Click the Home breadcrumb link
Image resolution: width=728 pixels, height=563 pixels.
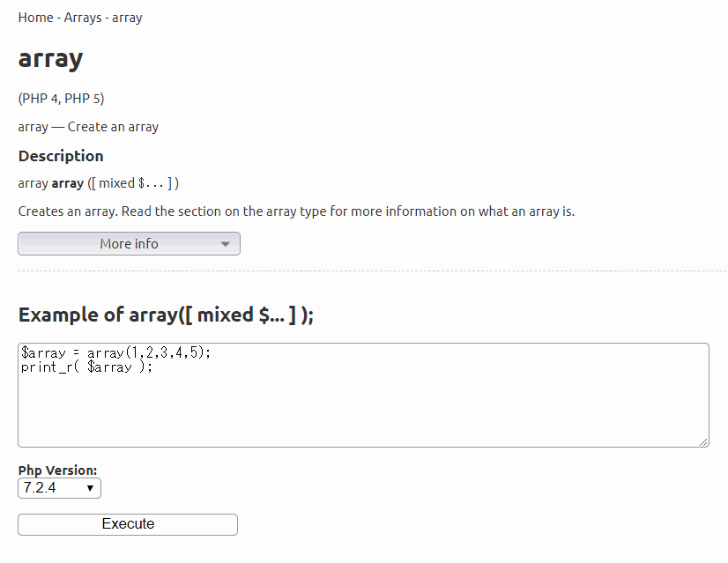click(34, 18)
